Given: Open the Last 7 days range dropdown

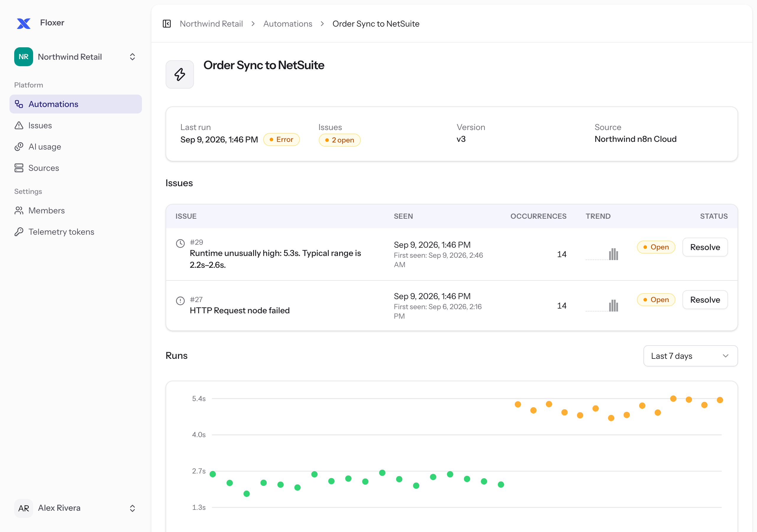Looking at the screenshot, I should pos(690,356).
